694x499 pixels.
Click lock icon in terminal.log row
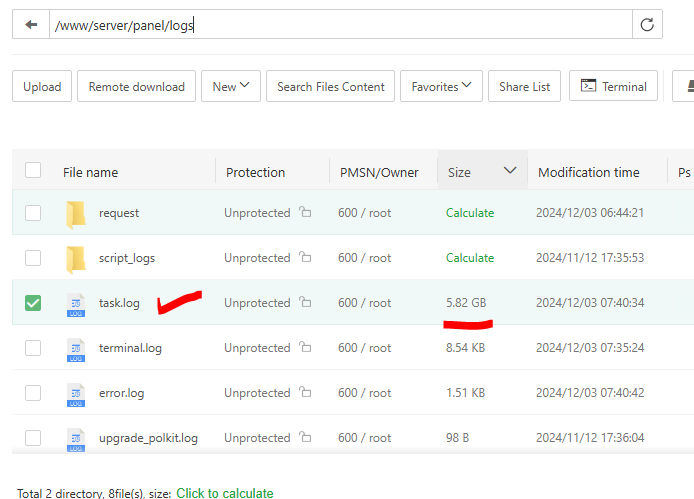305,347
